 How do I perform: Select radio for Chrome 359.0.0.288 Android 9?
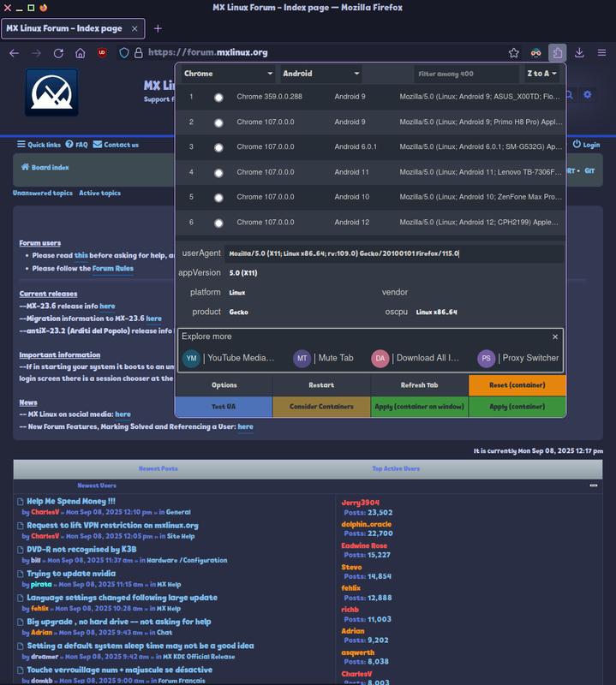218,98
